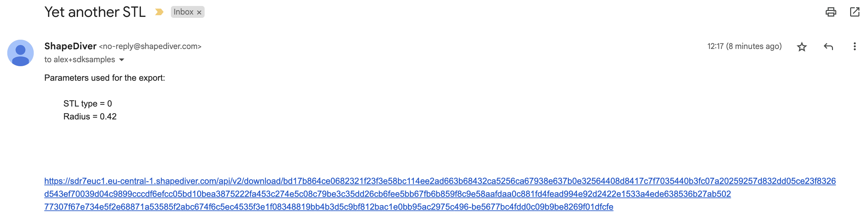Screen dimensions: 868x221
Task: Click the "Radius = 0.42" text
Action: tap(90, 116)
